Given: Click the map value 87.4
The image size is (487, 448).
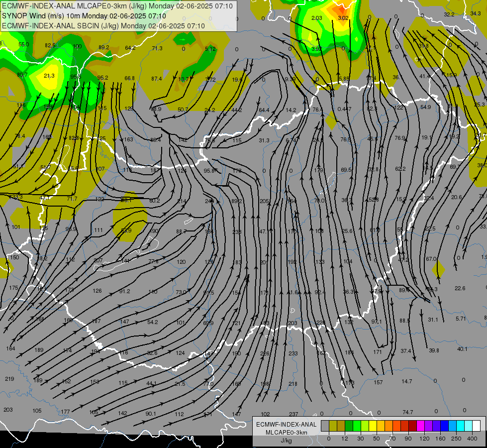Looking at the screenshot, I should click(x=157, y=79).
